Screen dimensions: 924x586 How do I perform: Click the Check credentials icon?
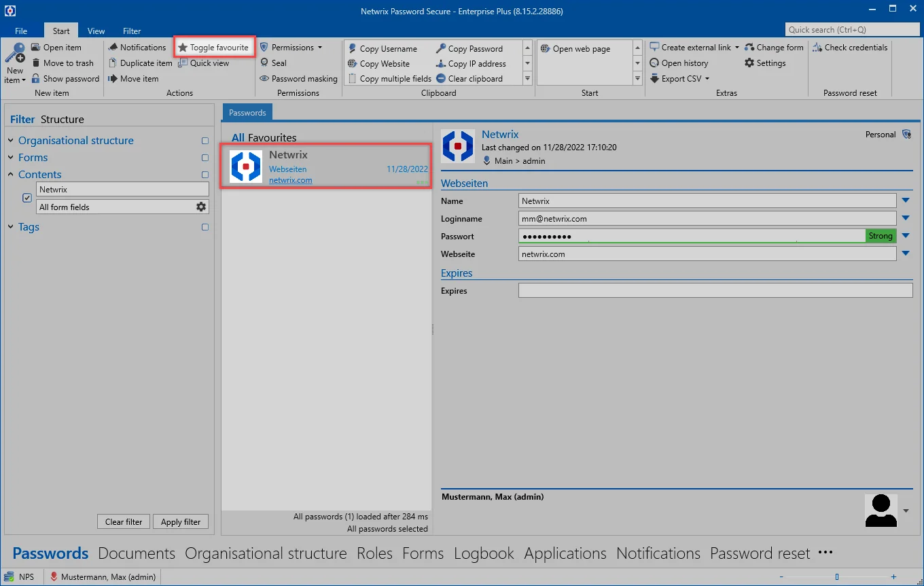[x=817, y=48]
